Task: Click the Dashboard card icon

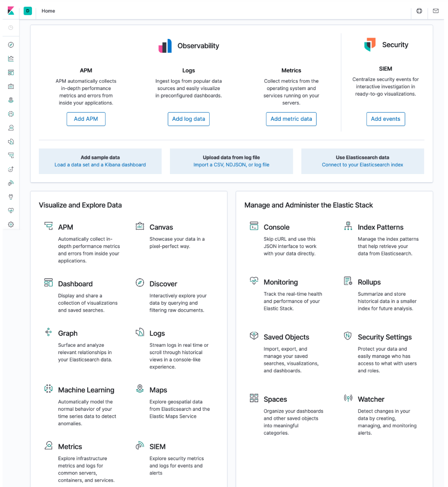Action: tap(48, 282)
